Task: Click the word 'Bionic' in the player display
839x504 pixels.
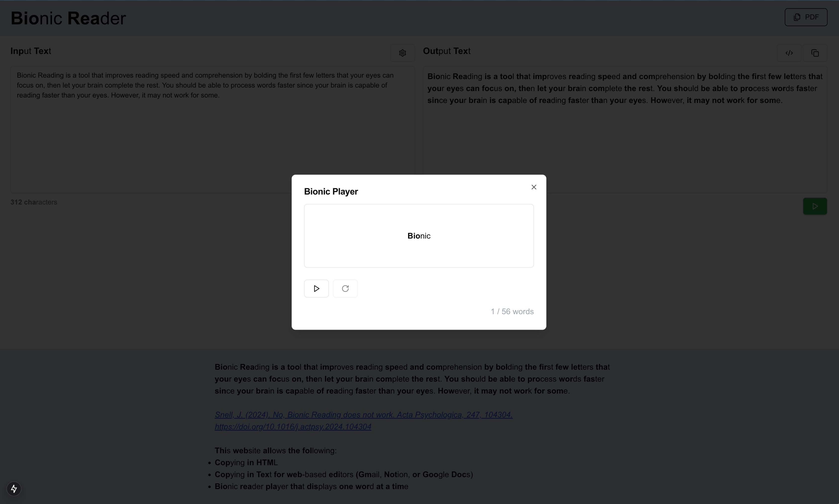Action: coord(419,236)
